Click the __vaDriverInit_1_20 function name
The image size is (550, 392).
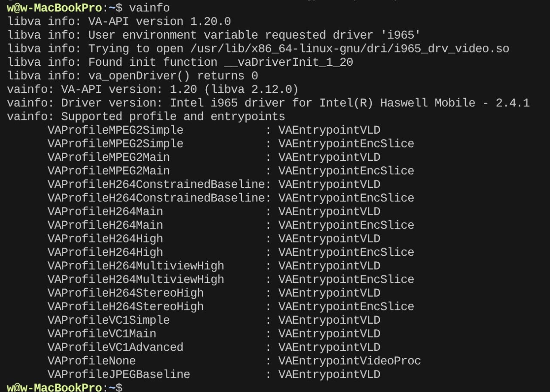pos(288,62)
